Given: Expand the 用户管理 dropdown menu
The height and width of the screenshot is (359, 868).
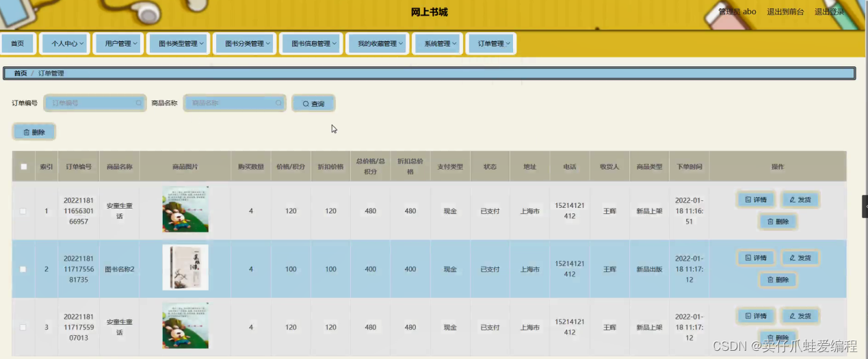Looking at the screenshot, I should (x=118, y=43).
